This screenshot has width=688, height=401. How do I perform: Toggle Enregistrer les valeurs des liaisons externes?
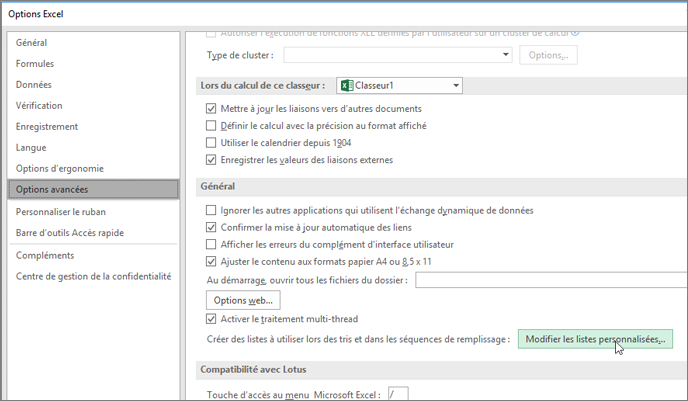(211, 160)
